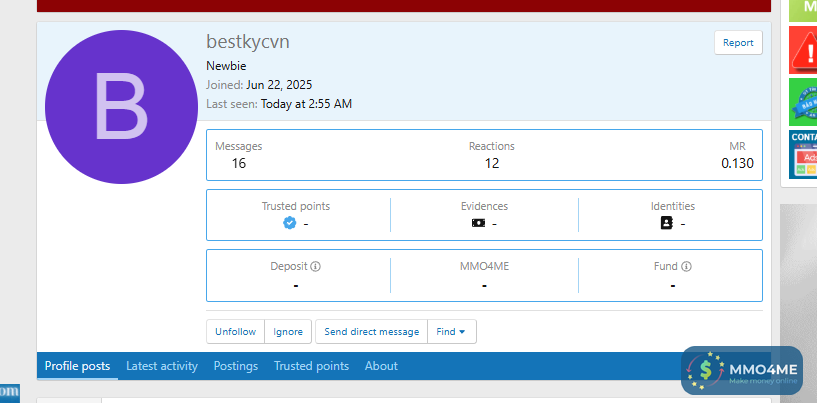
Task: Click the Reactions label
Action: 492,146
